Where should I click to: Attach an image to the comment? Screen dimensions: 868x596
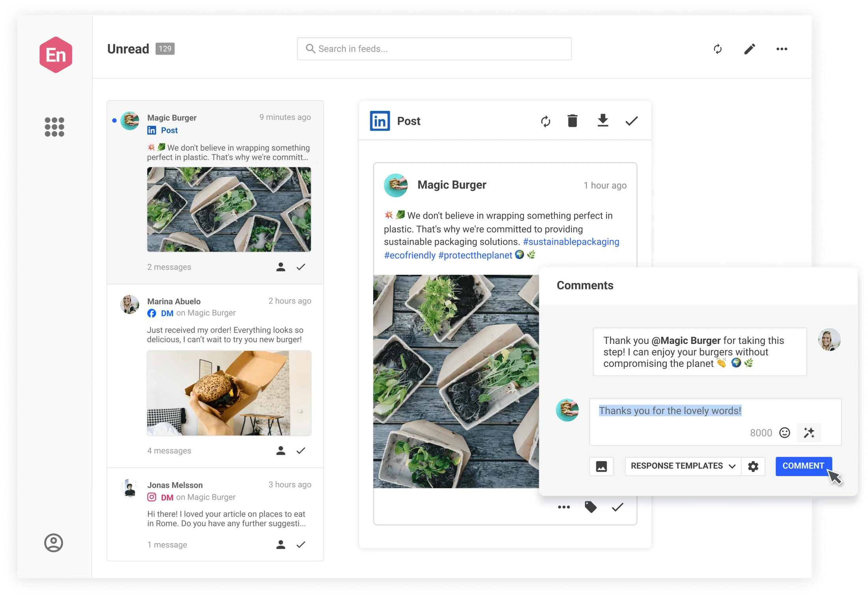pyautogui.click(x=601, y=466)
